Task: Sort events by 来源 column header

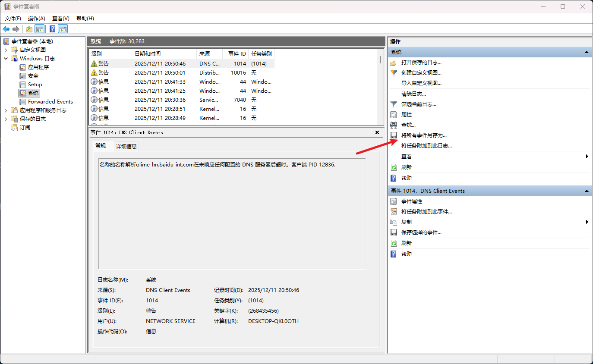Action: 209,54
